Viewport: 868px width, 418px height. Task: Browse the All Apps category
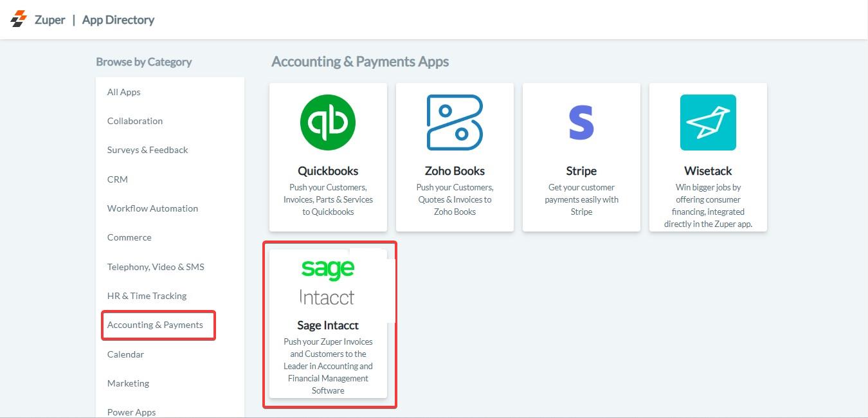123,91
